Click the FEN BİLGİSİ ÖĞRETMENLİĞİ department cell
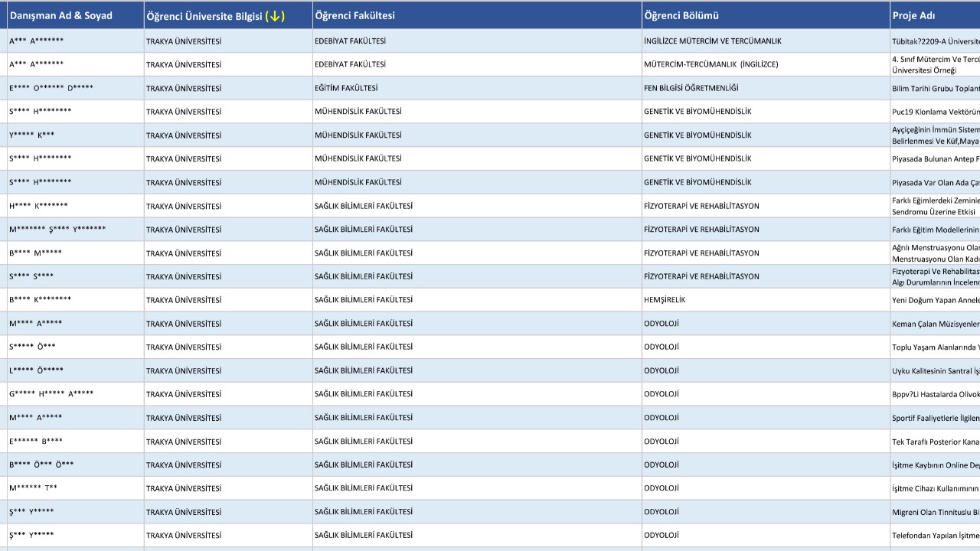Viewport: 980px width, 551px height. [x=691, y=88]
